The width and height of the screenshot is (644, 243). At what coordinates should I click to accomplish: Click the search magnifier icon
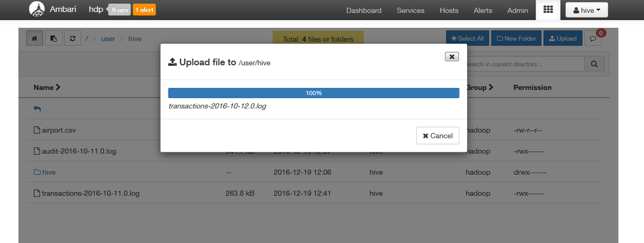[594, 64]
